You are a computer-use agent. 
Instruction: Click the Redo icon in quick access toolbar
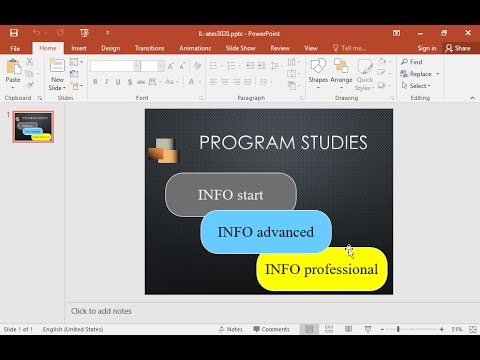[x=60, y=33]
